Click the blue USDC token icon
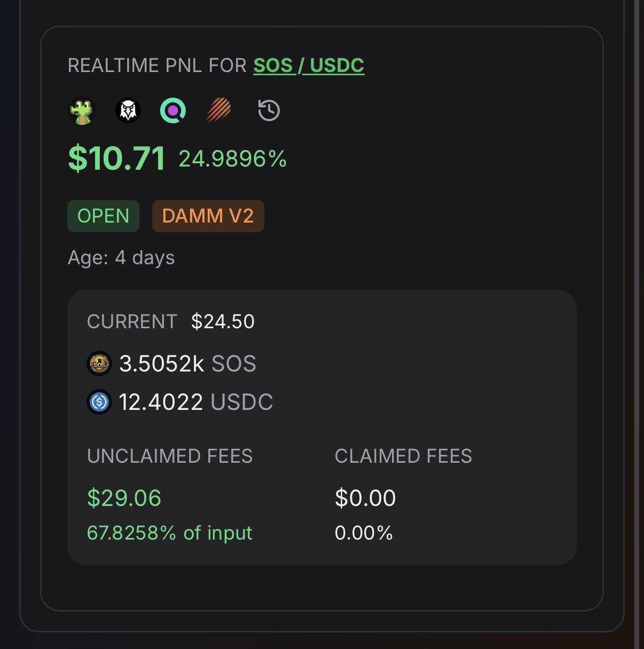Image resolution: width=644 pixels, height=649 pixels. pos(99,402)
